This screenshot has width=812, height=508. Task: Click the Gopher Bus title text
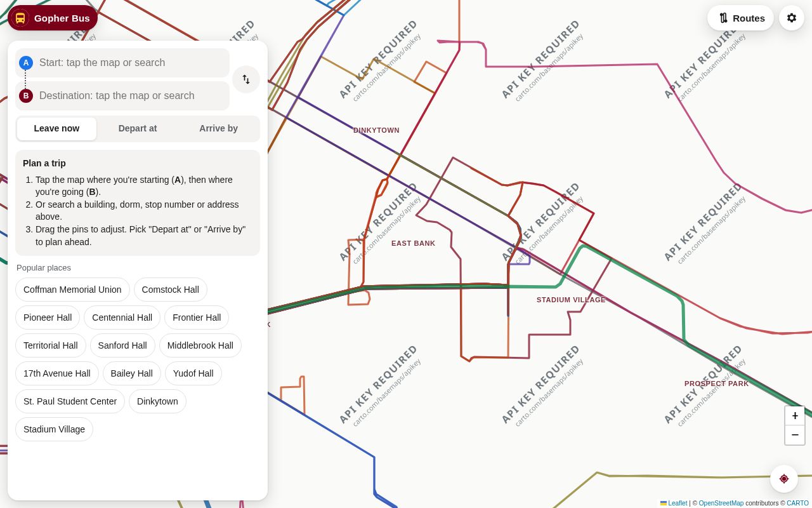(x=62, y=18)
